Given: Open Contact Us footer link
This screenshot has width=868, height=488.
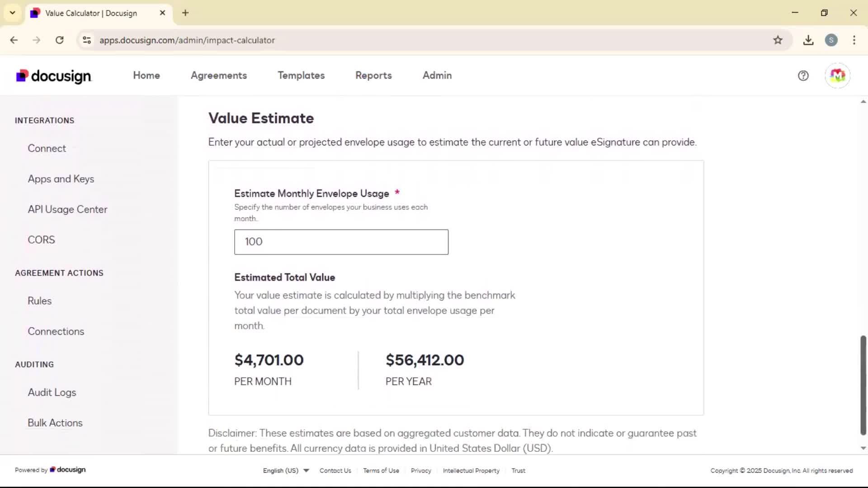Looking at the screenshot, I should [335, 470].
